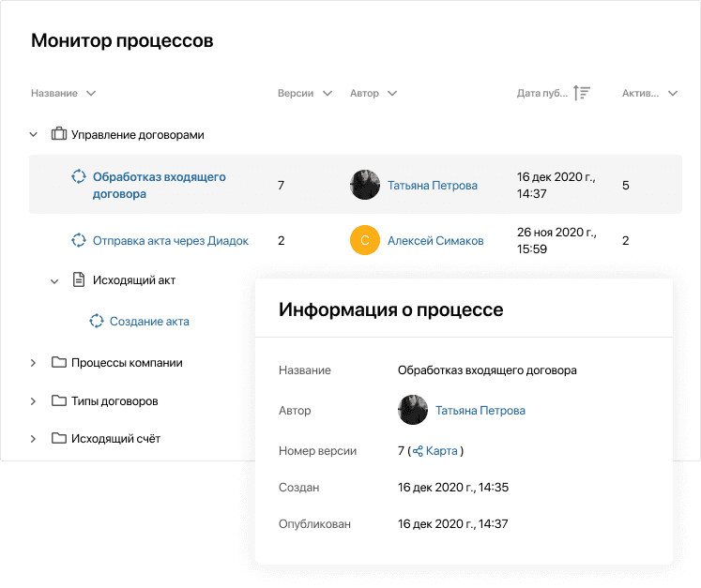
Task: Open Обработказ входящего договора process link
Action: pyautogui.click(x=159, y=185)
